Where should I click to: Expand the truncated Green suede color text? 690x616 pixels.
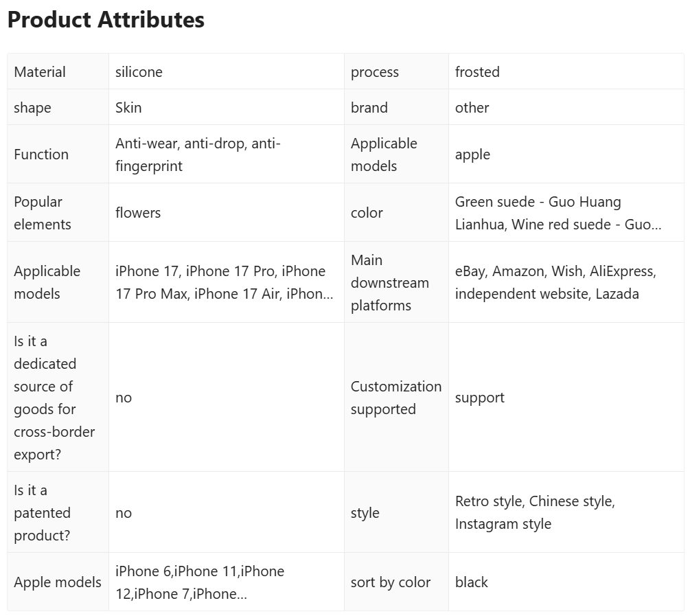tap(558, 213)
